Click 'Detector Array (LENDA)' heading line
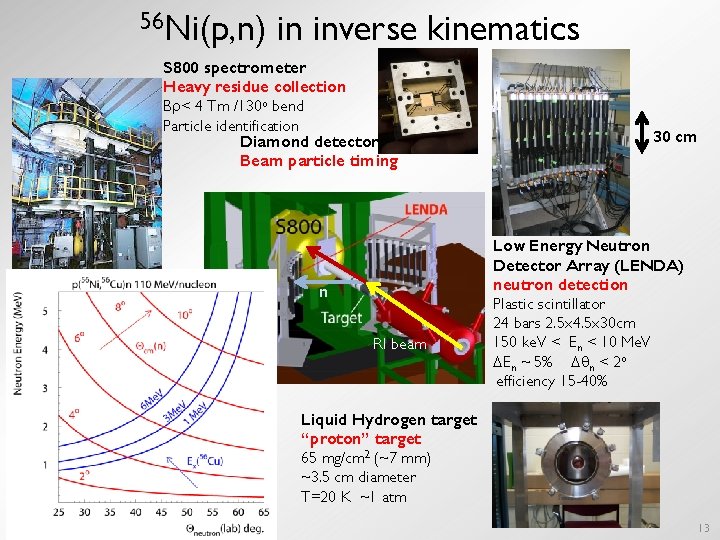This screenshot has width=720, height=540. click(588, 265)
